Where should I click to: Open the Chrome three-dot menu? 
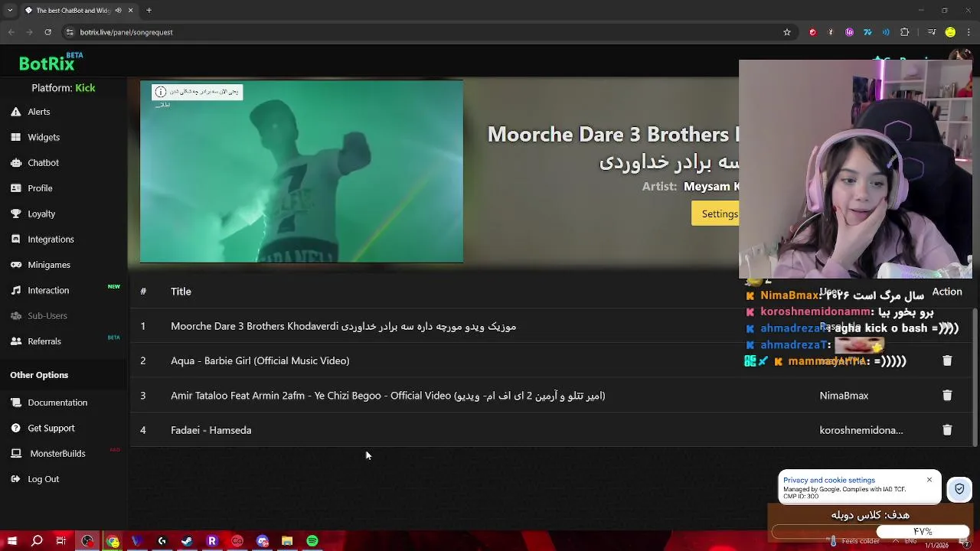coord(969,32)
